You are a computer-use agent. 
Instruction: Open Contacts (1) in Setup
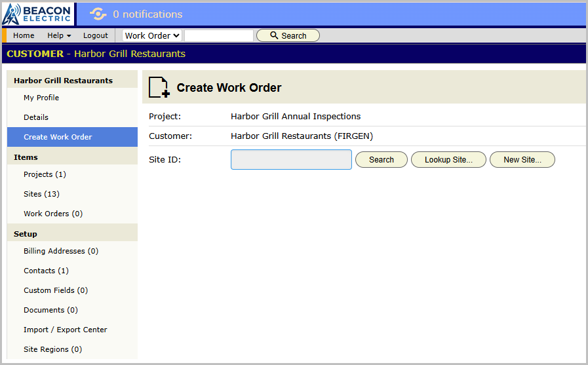(72, 271)
